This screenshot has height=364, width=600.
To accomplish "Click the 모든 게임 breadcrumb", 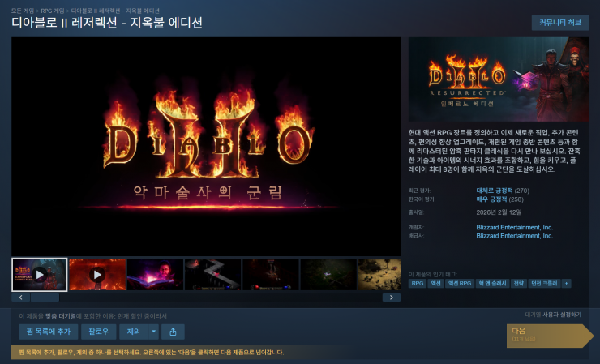I will click(22, 11).
